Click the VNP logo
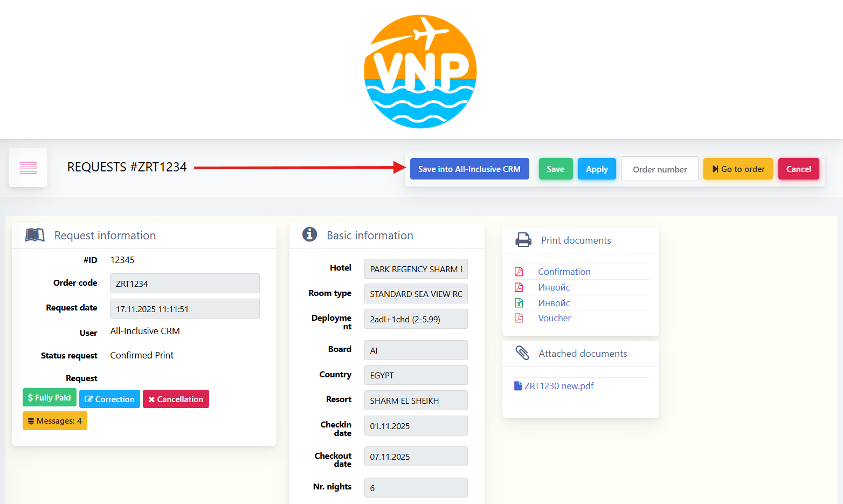Image resolution: width=843 pixels, height=504 pixels. (420, 71)
